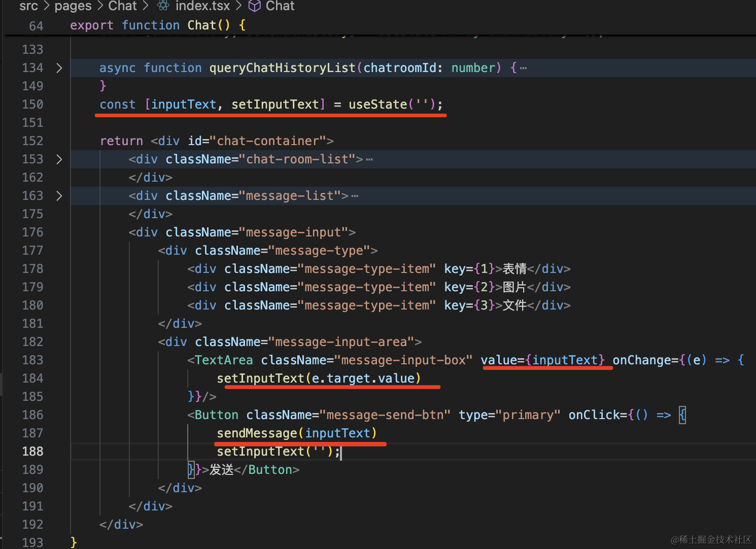Click setInputText(e.target.value) on line 184

click(319, 379)
